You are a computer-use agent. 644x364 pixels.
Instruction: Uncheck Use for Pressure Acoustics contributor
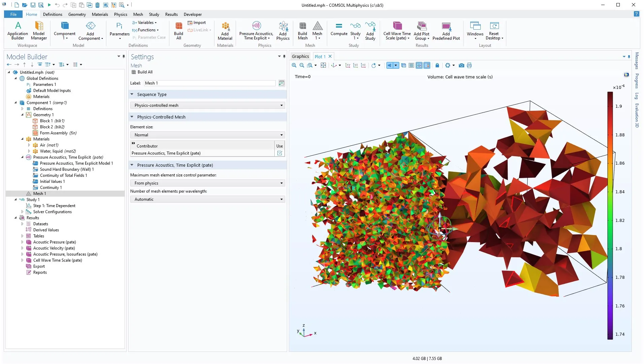tap(279, 153)
